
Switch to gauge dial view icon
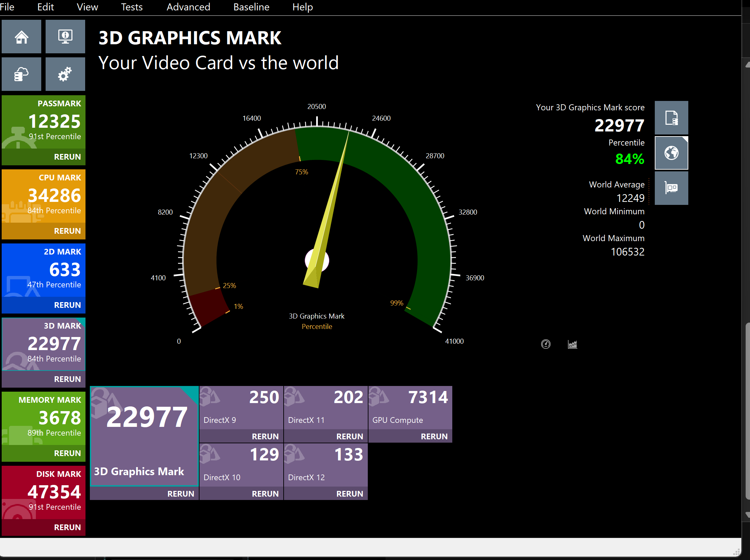point(545,344)
